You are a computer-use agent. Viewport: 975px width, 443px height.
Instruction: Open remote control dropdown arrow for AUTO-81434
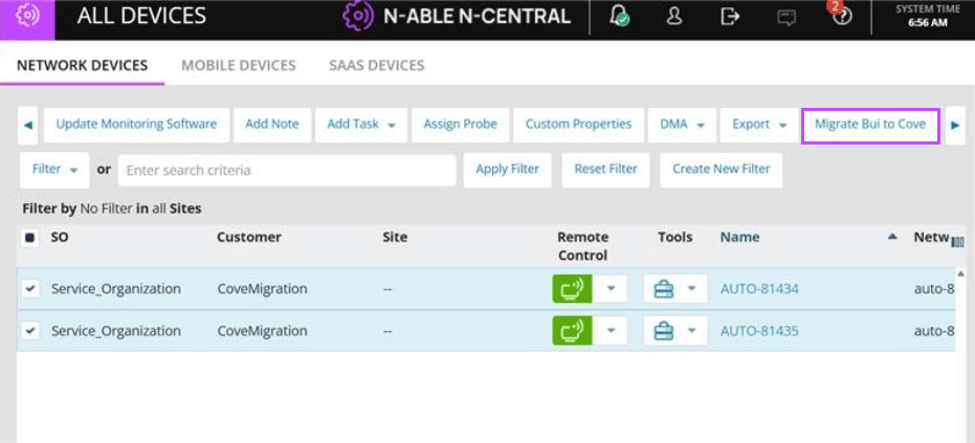(610, 289)
